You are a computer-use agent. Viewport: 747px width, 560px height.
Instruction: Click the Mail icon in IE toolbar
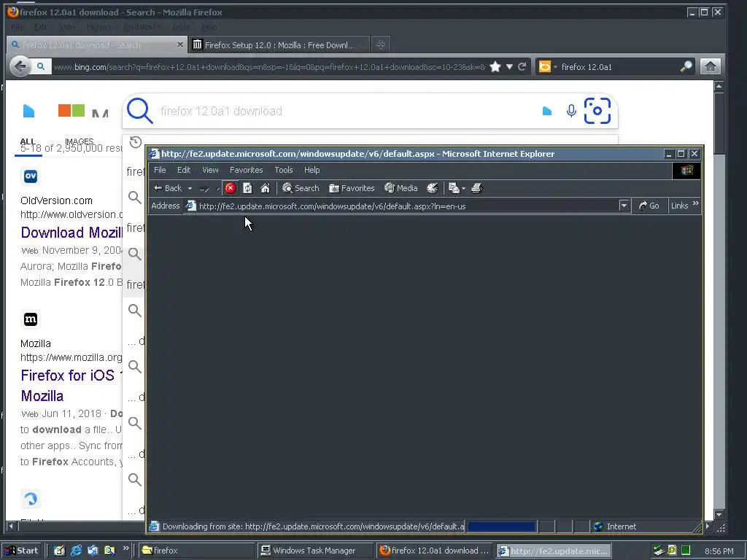[x=454, y=188]
